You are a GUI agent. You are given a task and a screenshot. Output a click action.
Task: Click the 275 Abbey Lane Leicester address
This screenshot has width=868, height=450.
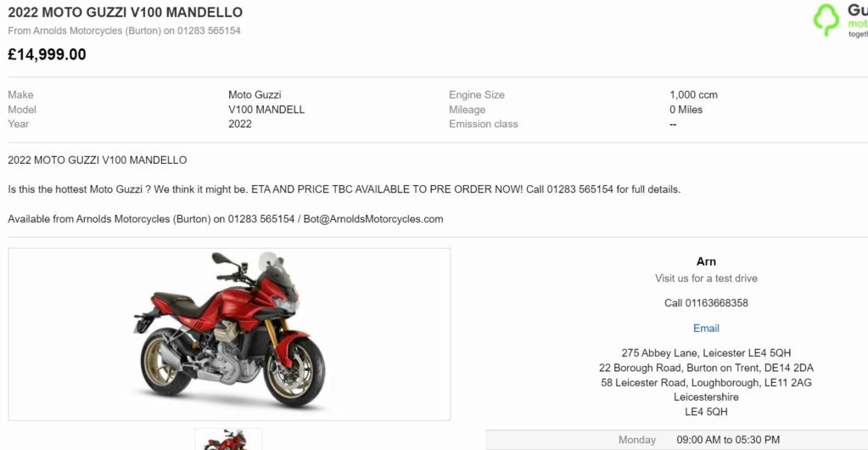coord(706,353)
